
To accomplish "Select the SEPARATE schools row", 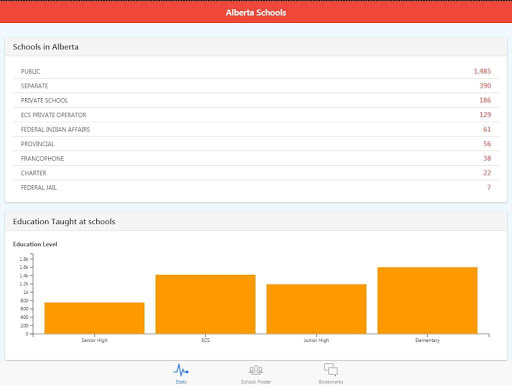I will (x=256, y=86).
